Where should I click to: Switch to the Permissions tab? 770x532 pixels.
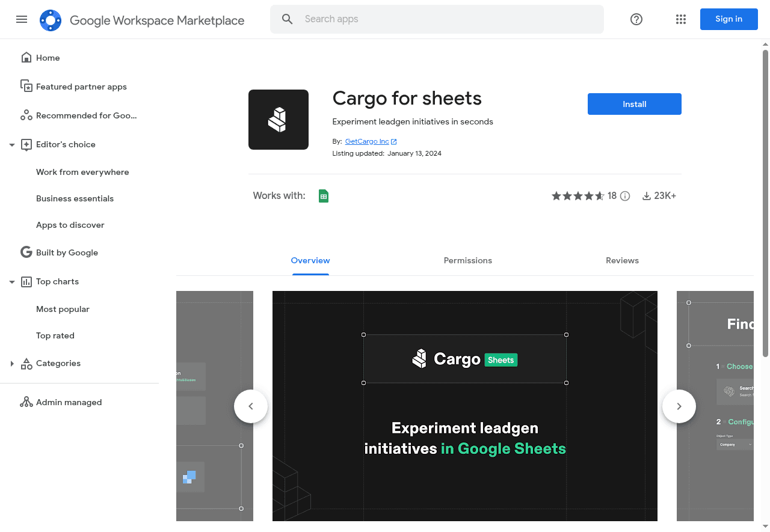tap(467, 260)
